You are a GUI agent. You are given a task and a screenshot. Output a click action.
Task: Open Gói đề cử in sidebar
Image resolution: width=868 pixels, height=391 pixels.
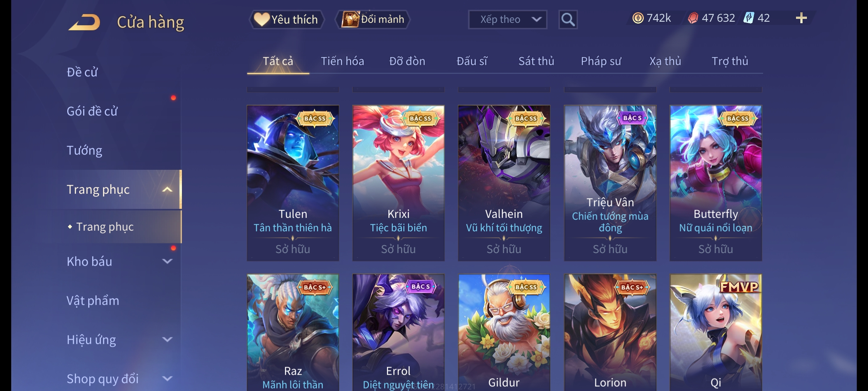click(x=92, y=111)
